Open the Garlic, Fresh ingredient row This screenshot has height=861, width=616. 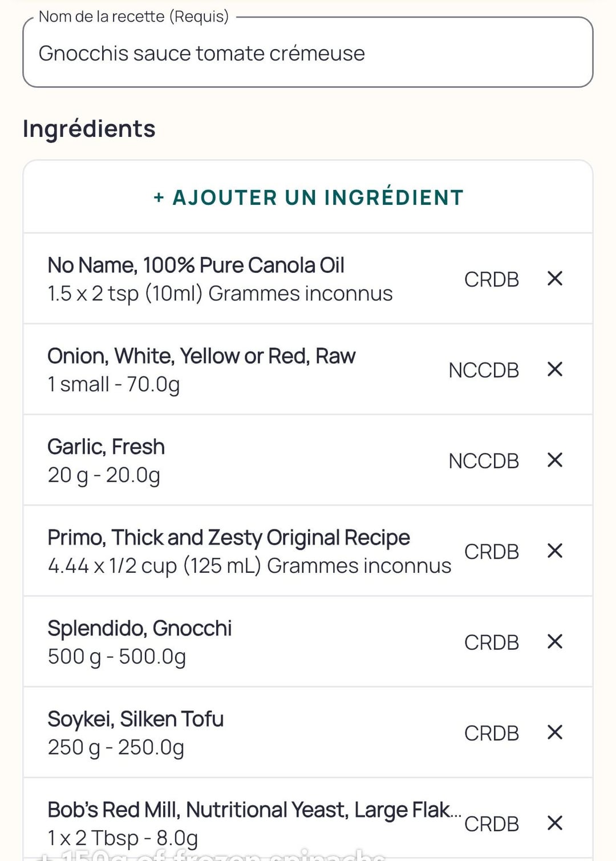[308, 460]
